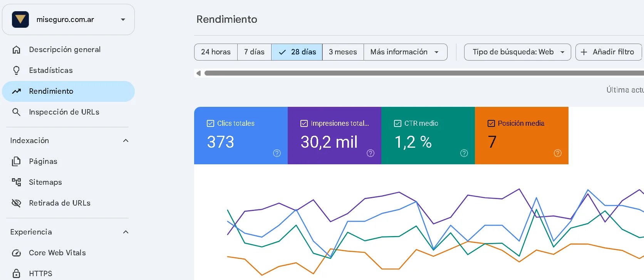Click the speedometer icon beside Core Web Vitals
The image size is (644, 280).
(x=16, y=253)
